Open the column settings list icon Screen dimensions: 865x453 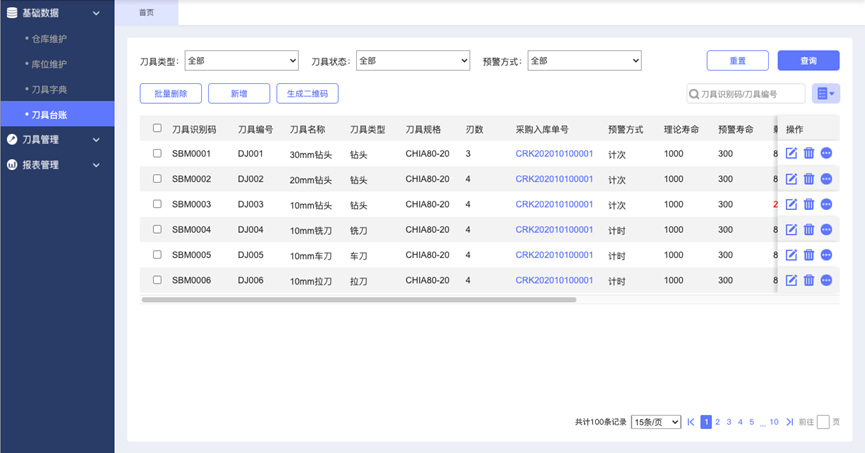(826, 94)
